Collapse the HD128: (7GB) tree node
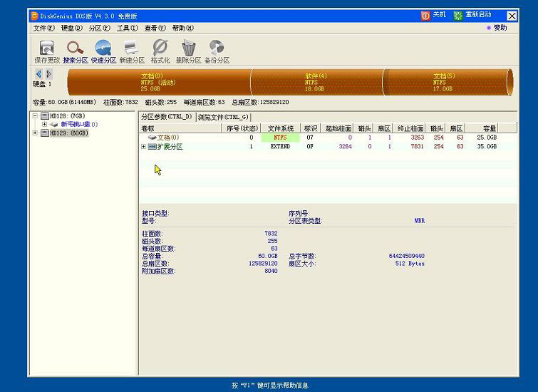This screenshot has width=538, height=392. pos(35,116)
